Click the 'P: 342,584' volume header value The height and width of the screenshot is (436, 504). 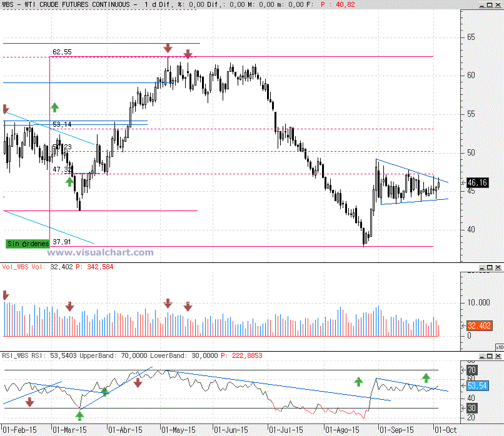[94, 267]
